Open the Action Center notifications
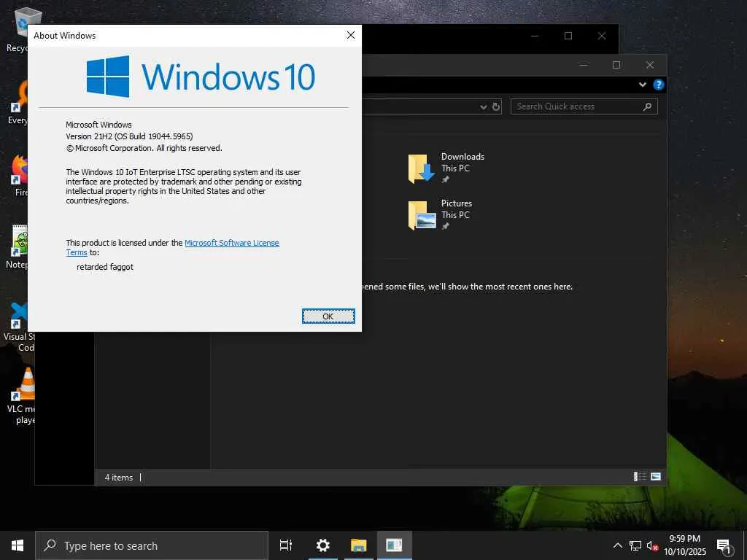This screenshot has height=560, width=747. tap(724, 546)
